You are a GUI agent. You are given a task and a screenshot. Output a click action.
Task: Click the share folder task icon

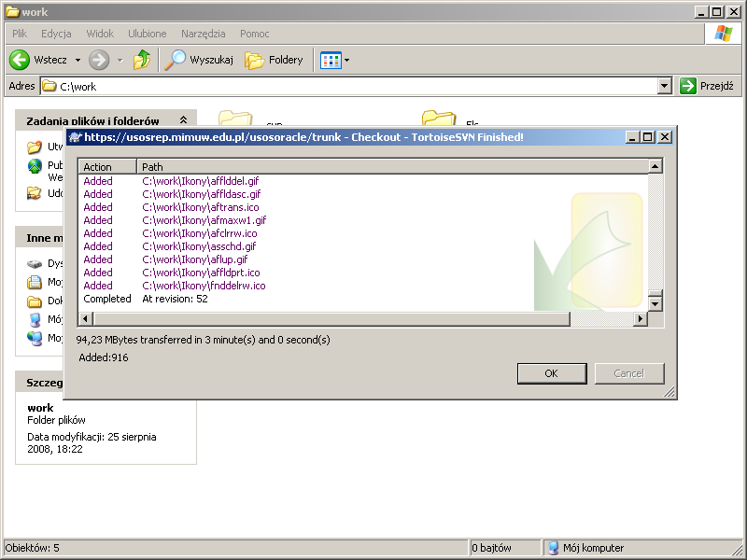[x=35, y=193]
